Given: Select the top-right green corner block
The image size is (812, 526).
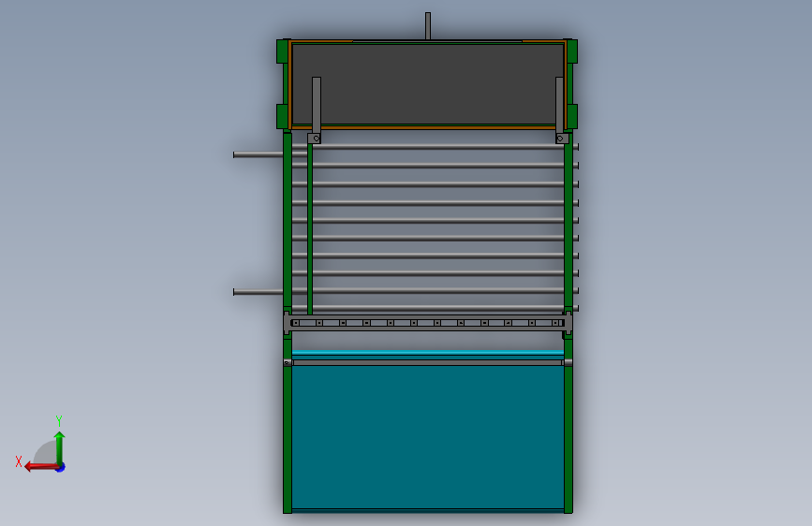Looking at the screenshot, I should pyautogui.click(x=571, y=51).
